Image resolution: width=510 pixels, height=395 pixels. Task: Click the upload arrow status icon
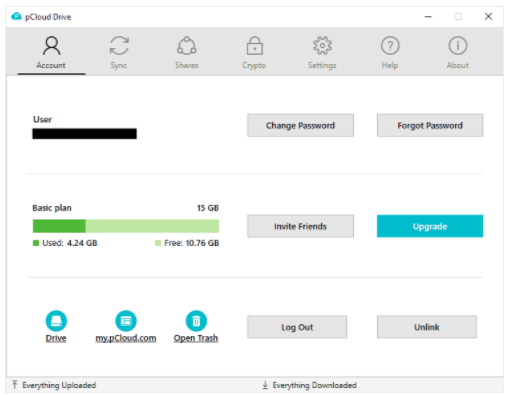tap(15, 384)
